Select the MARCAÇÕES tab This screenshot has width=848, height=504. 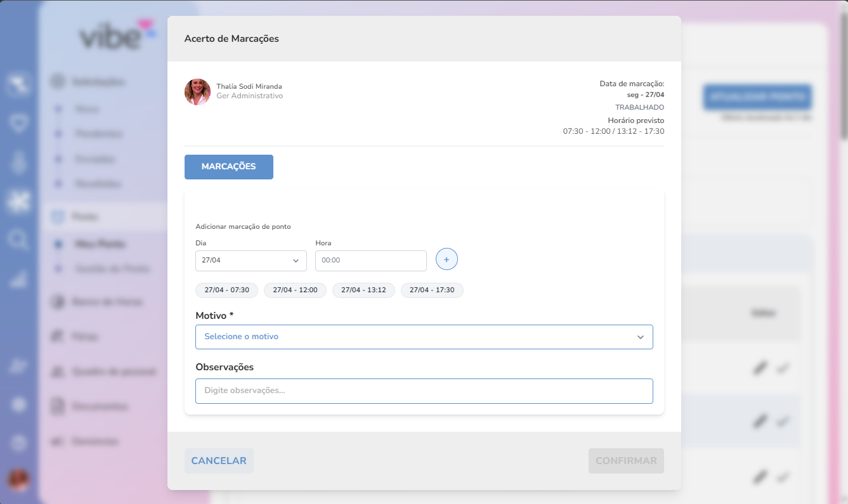[228, 167]
